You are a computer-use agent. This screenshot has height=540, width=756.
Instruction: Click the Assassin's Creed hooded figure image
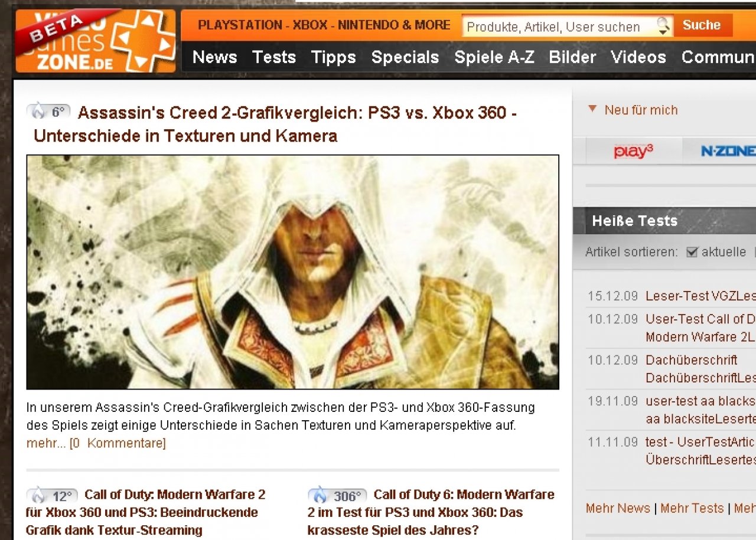(x=293, y=272)
